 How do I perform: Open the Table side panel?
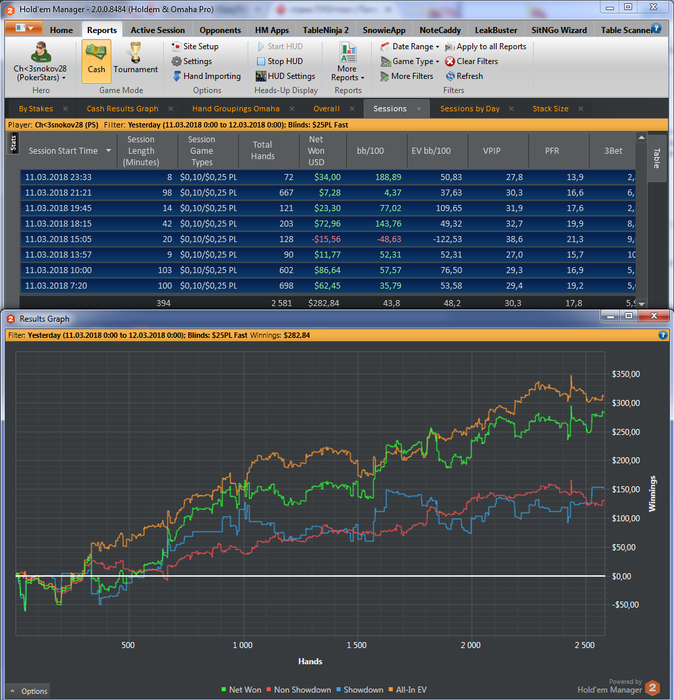click(656, 158)
